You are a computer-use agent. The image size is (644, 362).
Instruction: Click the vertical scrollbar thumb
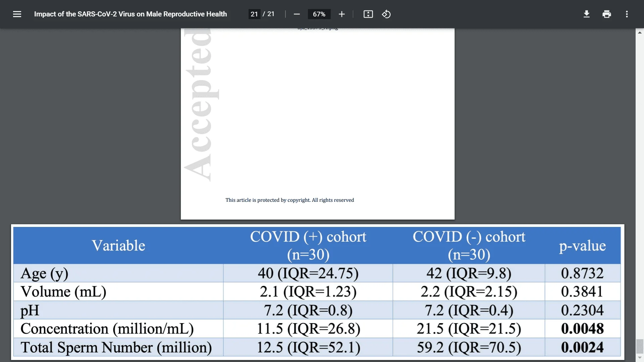[x=640, y=346]
